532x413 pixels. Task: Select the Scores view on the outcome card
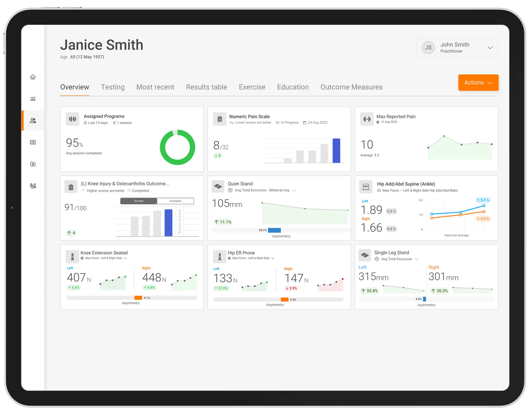coord(139,201)
